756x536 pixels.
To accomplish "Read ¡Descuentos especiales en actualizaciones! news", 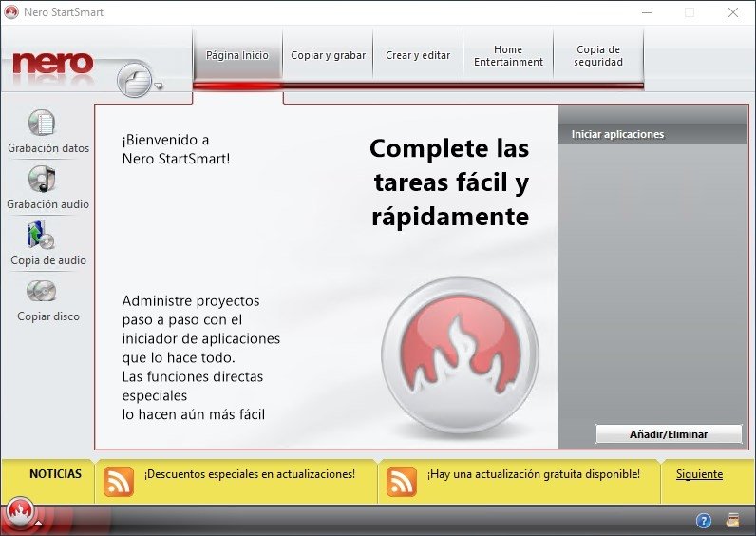I will click(x=249, y=474).
